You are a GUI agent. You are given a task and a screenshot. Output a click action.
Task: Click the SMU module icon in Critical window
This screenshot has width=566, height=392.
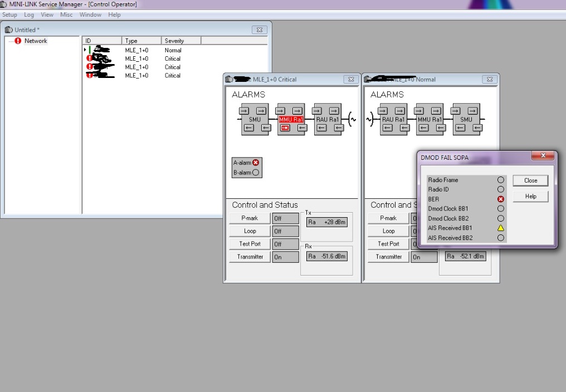tap(255, 119)
